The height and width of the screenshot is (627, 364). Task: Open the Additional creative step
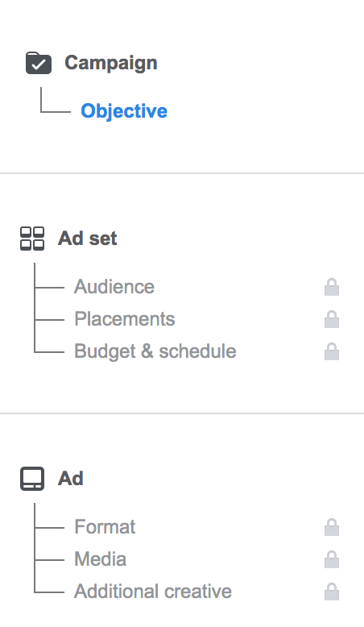click(153, 592)
